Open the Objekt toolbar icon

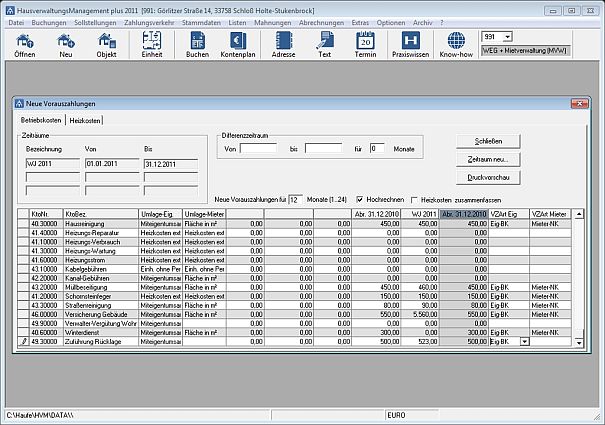(x=106, y=45)
